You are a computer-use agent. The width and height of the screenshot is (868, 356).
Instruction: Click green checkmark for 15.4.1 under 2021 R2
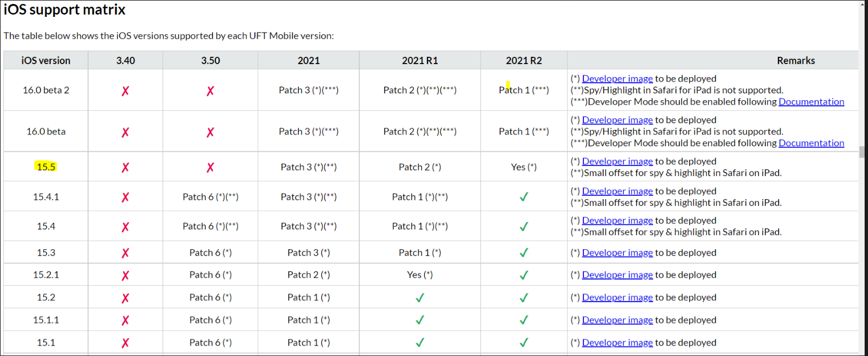pos(524,197)
